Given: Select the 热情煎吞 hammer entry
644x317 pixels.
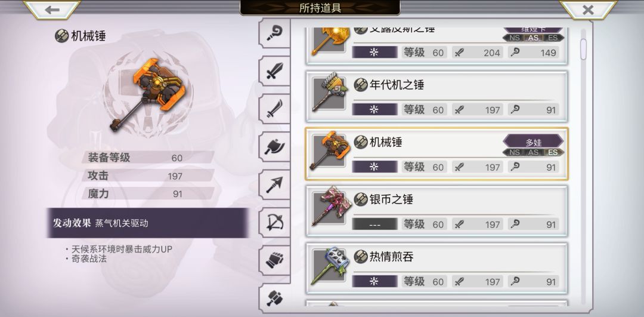Looking at the screenshot, I should point(436,269).
